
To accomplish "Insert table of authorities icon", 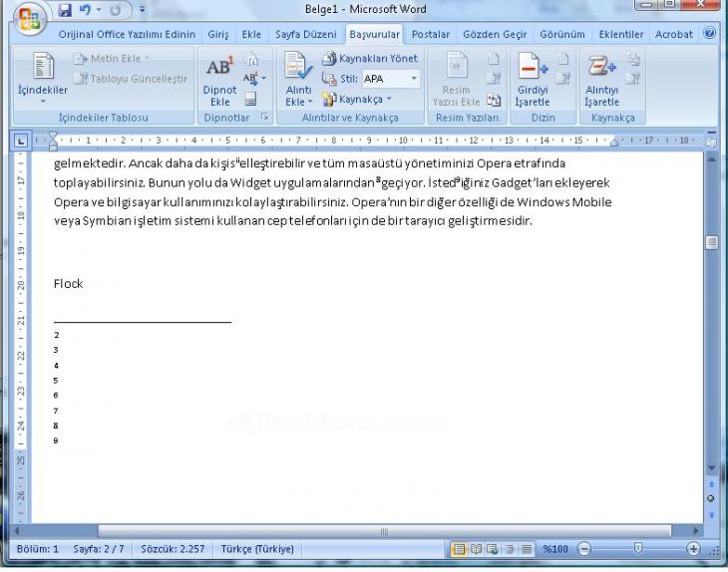I will [x=633, y=59].
